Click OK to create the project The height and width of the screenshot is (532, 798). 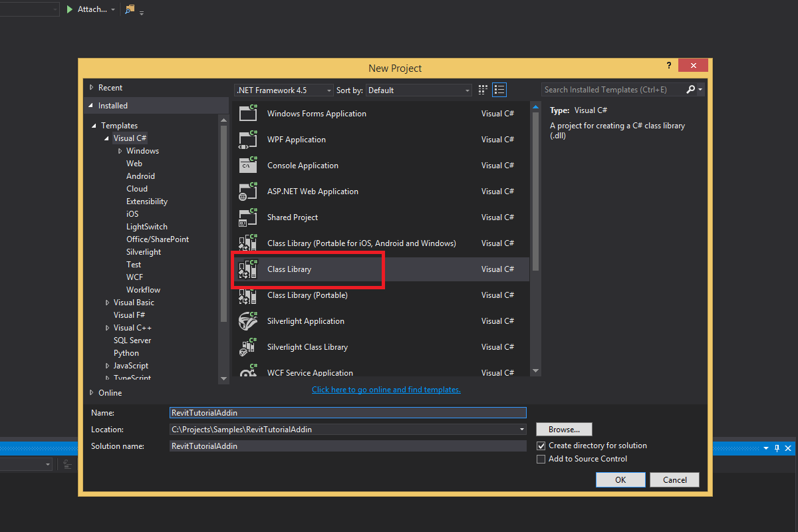[x=620, y=479]
